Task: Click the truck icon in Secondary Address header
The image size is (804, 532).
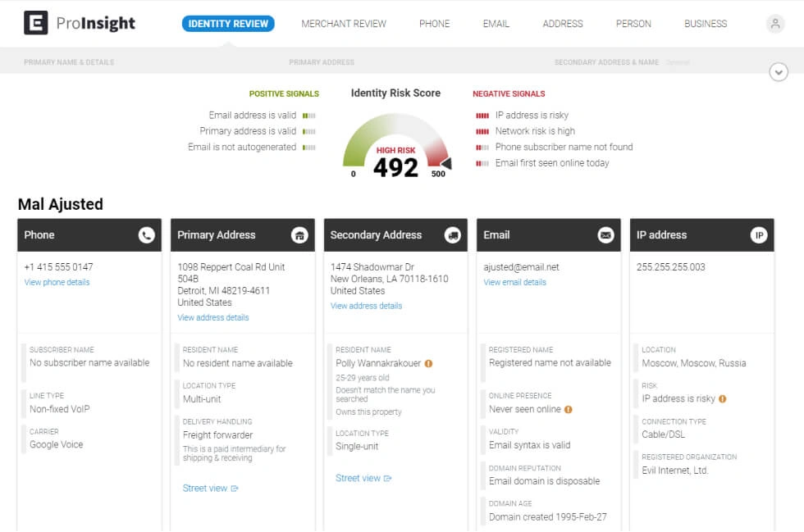Action: click(453, 235)
